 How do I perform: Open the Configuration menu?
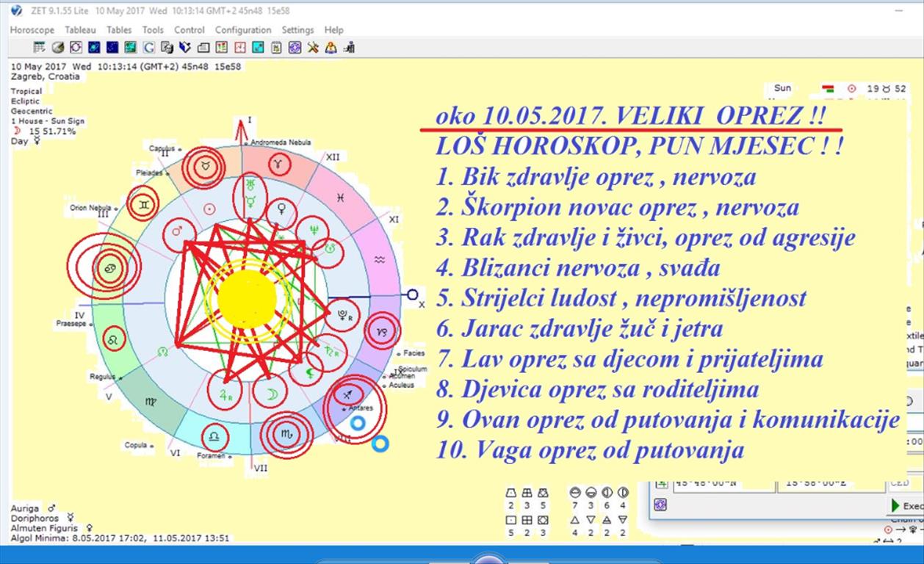pos(243,30)
